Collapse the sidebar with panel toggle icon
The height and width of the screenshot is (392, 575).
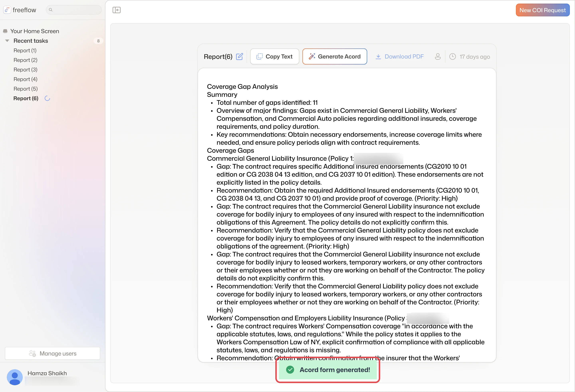pyautogui.click(x=117, y=10)
